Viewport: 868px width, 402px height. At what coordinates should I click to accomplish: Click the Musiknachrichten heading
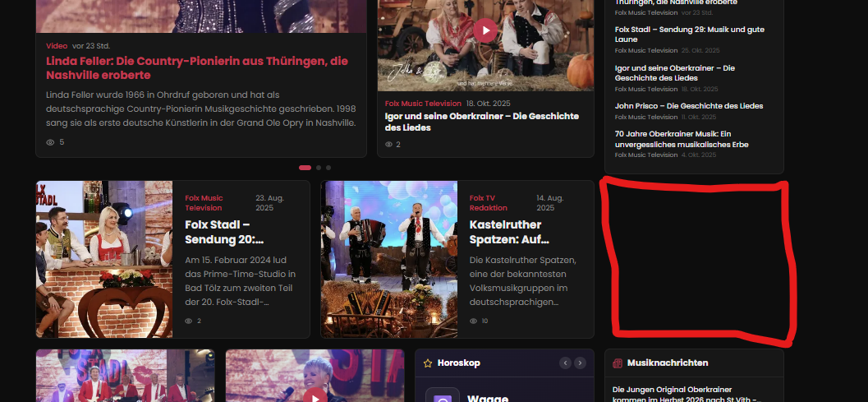tap(668, 363)
